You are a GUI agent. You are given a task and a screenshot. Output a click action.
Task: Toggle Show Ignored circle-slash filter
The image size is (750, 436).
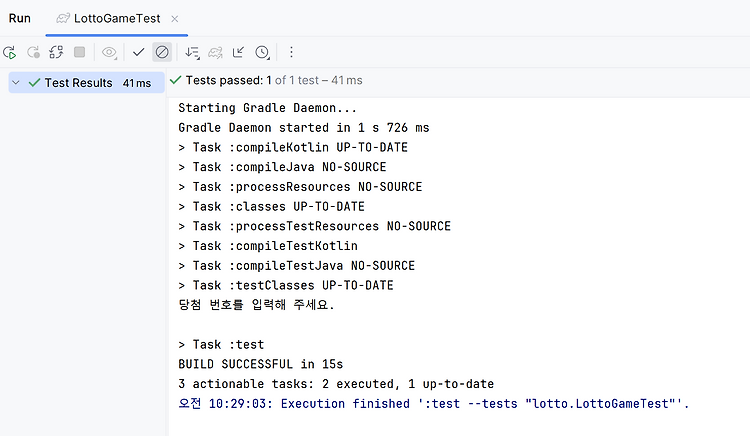pos(162,52)
